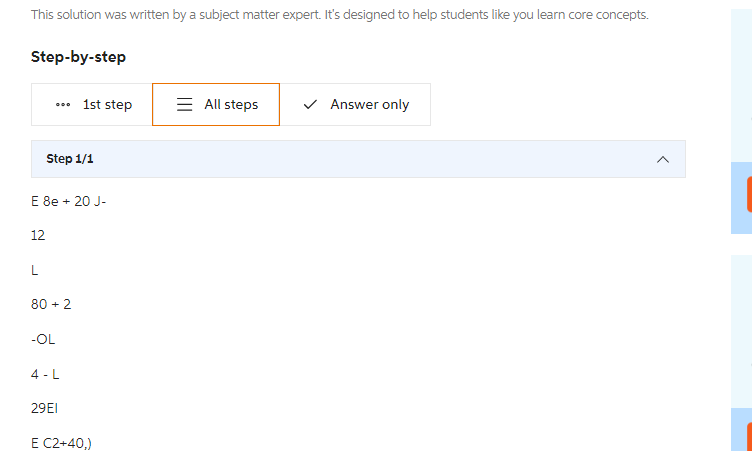Click the list-lines icon next to All steps
The width and height of the screenshot is (752, 451).
(184, 105)
